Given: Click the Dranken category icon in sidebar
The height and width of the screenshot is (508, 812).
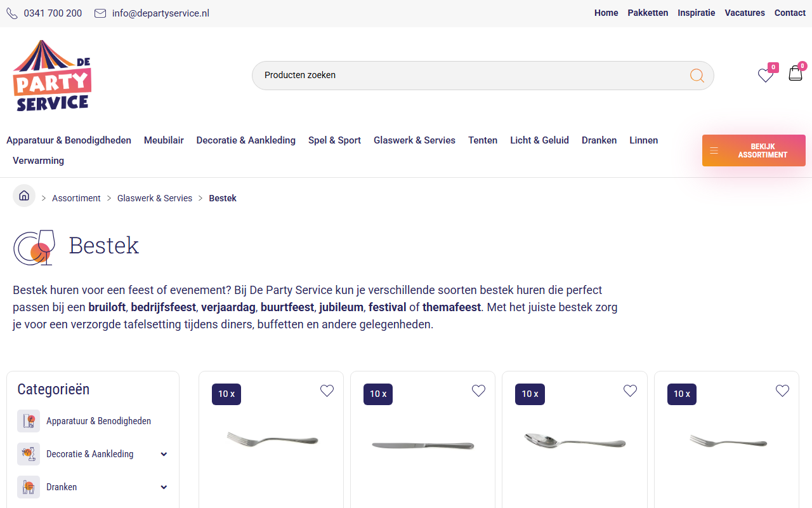Looking at the screenshot, I should coord(29,487).
